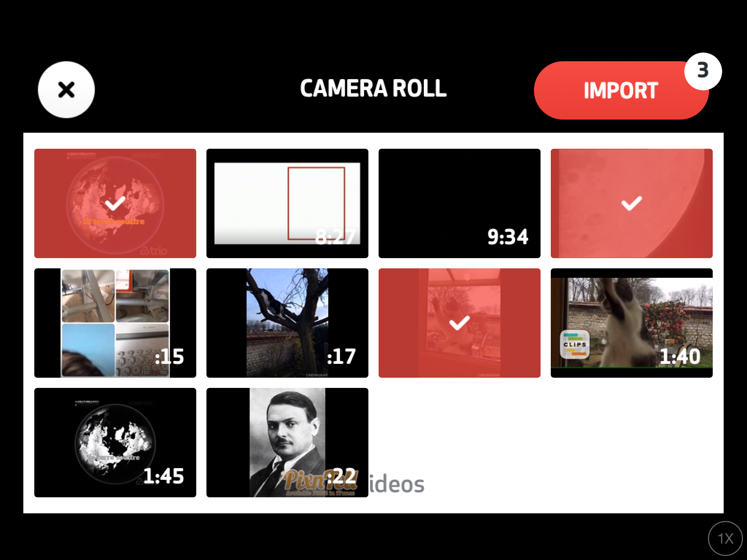Viewport: 747px width, 560px height.
Task: Tap the checkmark on cat window thumbnail
Action: pyautogui.click(x=460, y=323)
